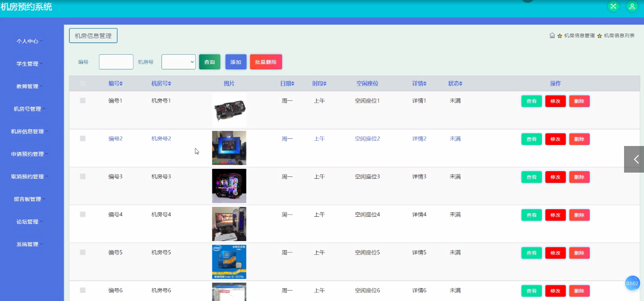This screenshot has height=301, width=644.
Task: Open 申请预约管理 in sidebar
Action: [29, 154]
